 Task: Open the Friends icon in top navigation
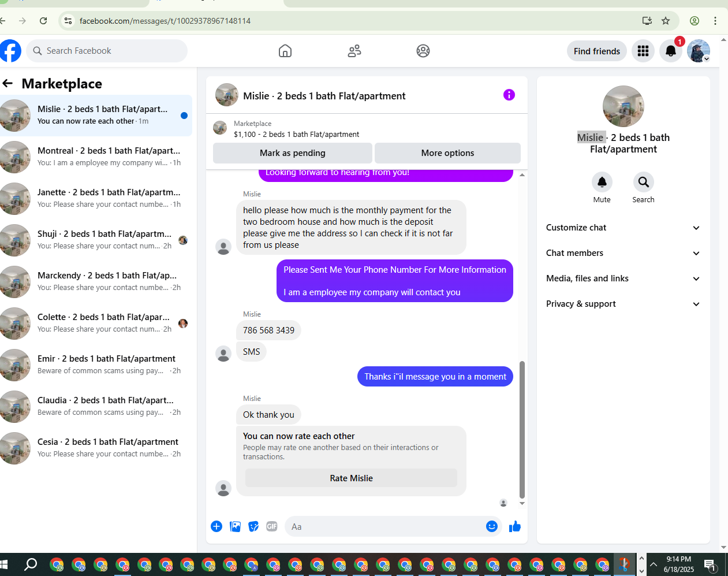pos(354,51)
